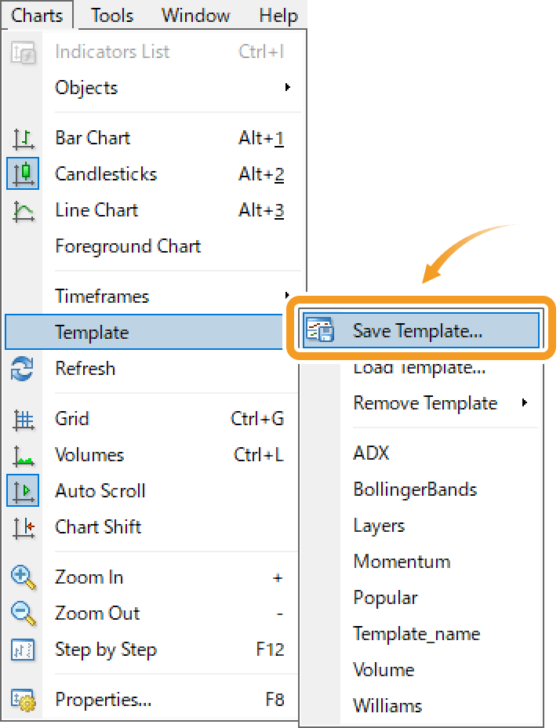
Task: Click the Grid icon
Action: point(23,420)
